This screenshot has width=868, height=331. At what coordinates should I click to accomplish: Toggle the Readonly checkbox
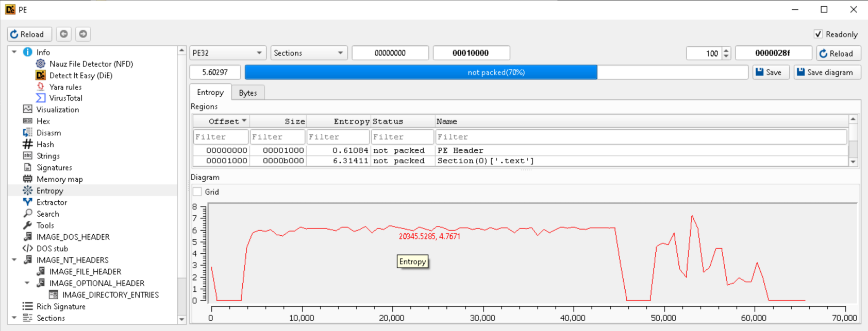coord(818,34)
